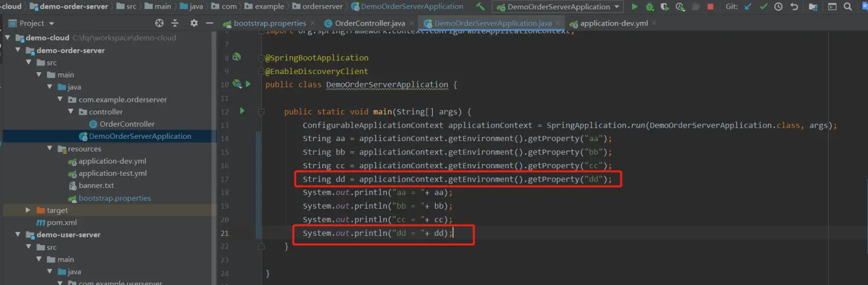This screenshot has height=285, width=868.
Task: Open Project panel settings gear
Action: [194, 23]
